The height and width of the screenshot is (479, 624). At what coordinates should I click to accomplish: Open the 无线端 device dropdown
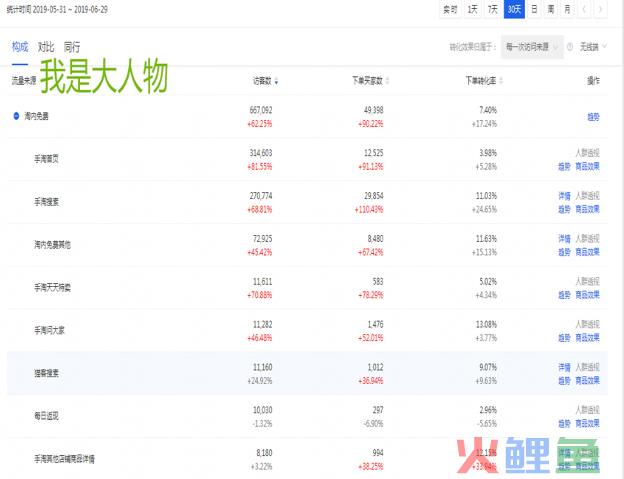click(x=593, y=47)
